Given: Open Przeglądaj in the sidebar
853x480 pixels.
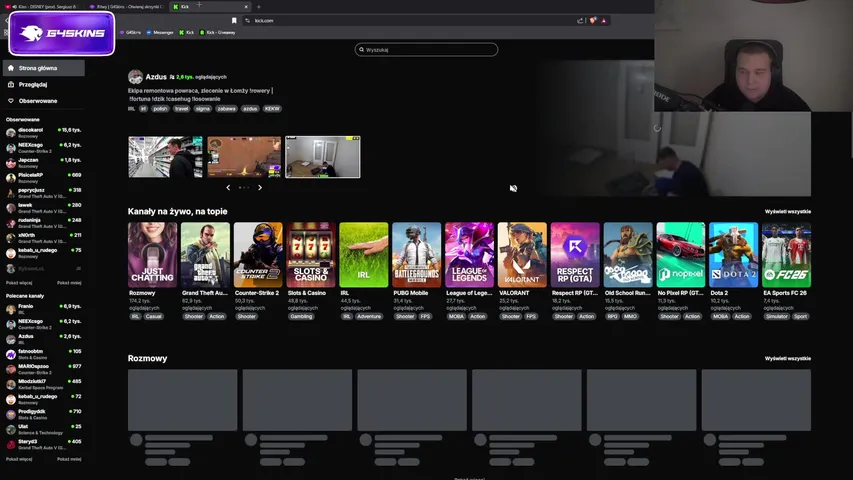Looking at the screenshot, I should (x=33, y=84).
